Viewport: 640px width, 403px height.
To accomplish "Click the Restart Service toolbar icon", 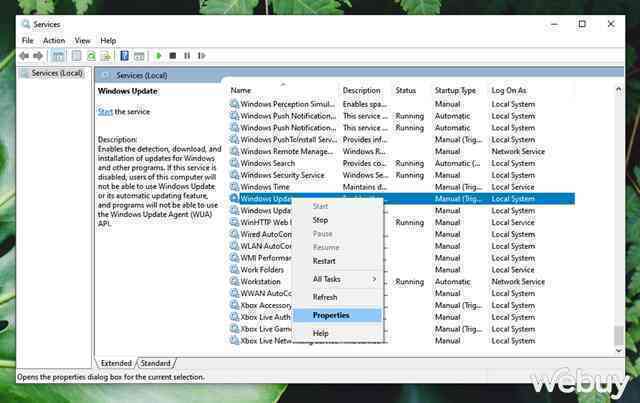I will click(x=202, y=56).
